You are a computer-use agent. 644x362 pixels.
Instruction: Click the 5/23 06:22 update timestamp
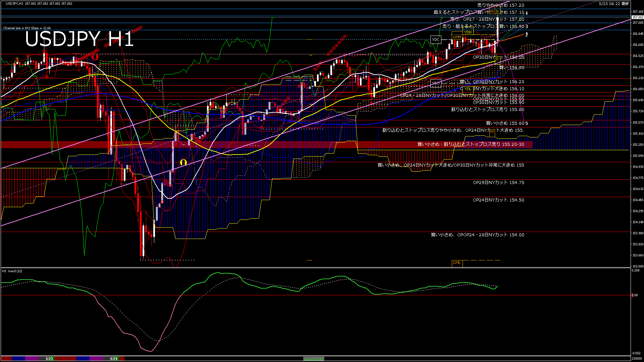coord(614,4)
